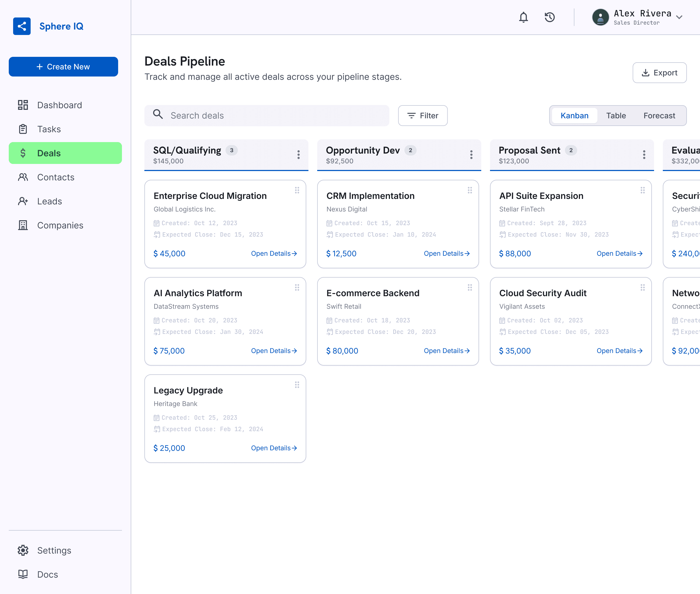
Task: Click the search magnifier icon
Action: [158, 114]
